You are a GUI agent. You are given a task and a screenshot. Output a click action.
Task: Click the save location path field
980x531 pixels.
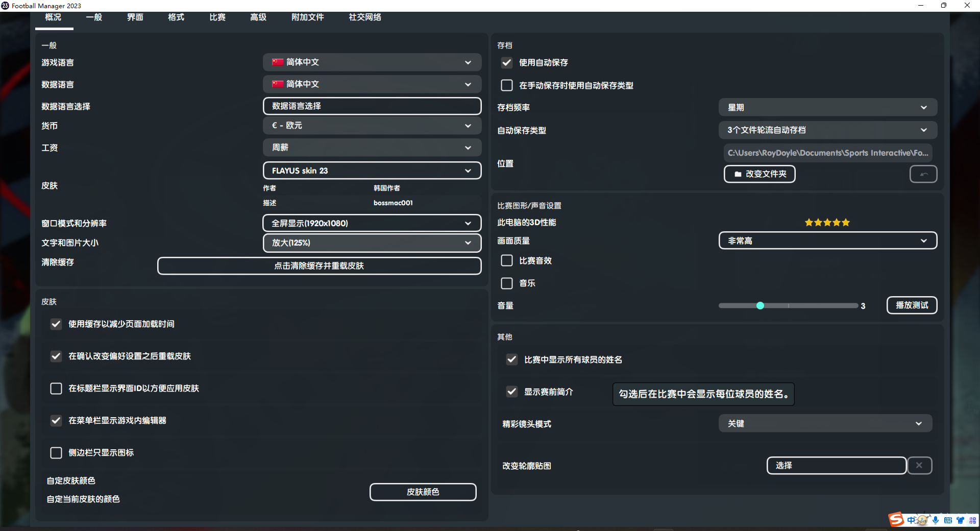(x=828, y=153)
